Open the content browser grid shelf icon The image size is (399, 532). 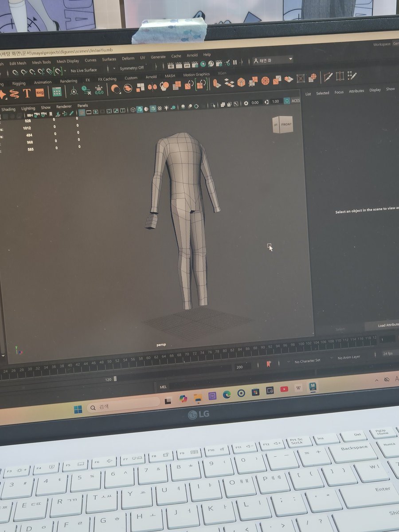point(57,92)
